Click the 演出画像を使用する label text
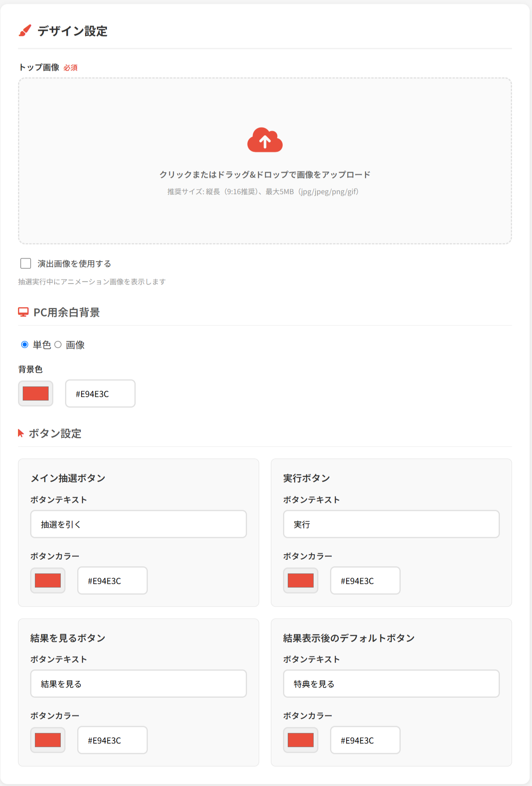Viewport: 532px width, 786px height. (x=74, y=263)
